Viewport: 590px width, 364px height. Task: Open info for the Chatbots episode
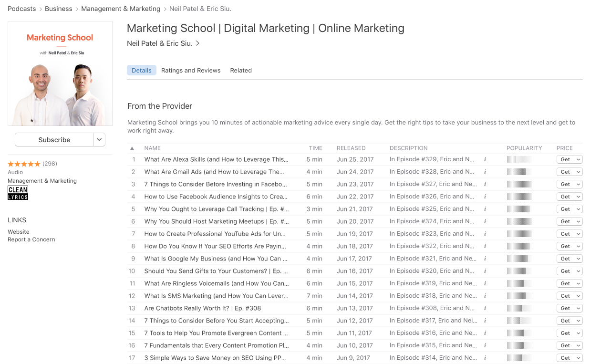click(485, 308)
